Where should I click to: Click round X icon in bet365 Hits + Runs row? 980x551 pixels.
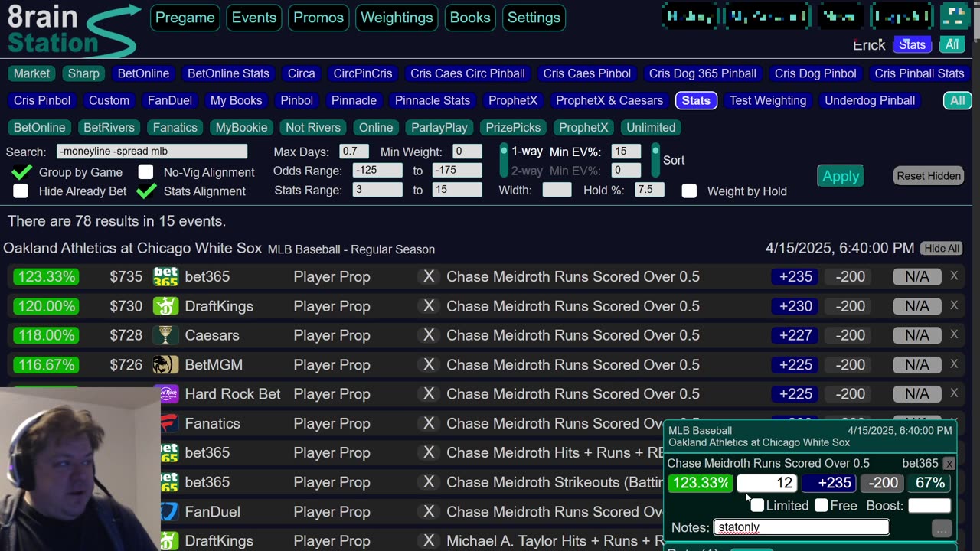[429, 453]
